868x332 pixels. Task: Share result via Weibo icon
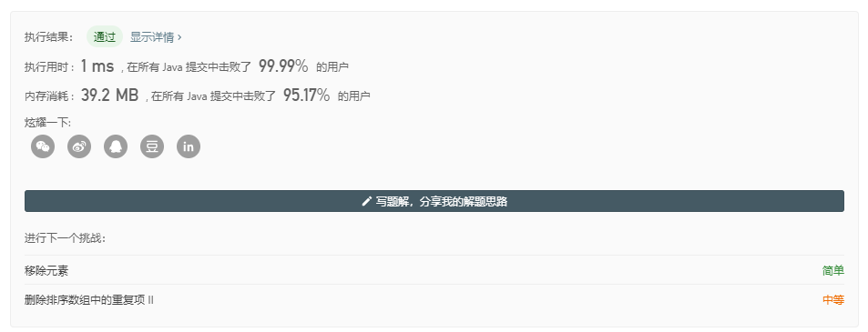79,146
